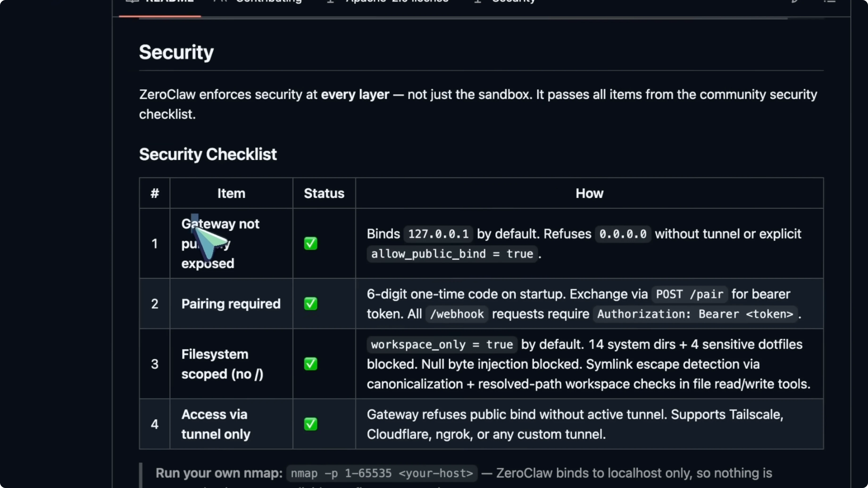This screenshot has height=488, width=868.
Task: Click the POST /pair code snippet
Action: click(x=689, y=294)
